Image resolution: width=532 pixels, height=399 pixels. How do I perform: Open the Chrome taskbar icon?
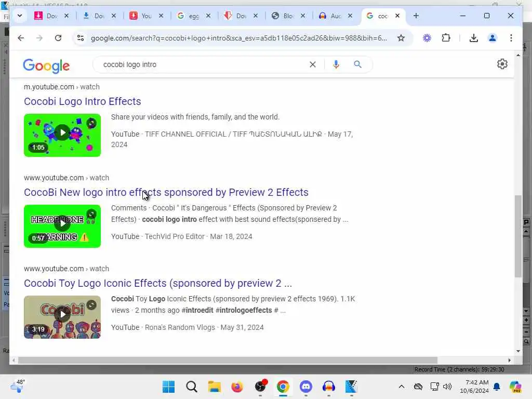tap(283, 387)
